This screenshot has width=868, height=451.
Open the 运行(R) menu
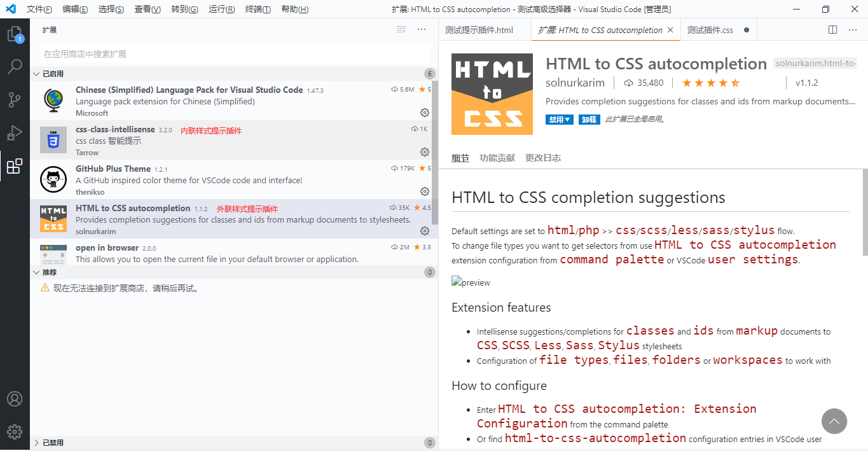click(x=221, y=9)
